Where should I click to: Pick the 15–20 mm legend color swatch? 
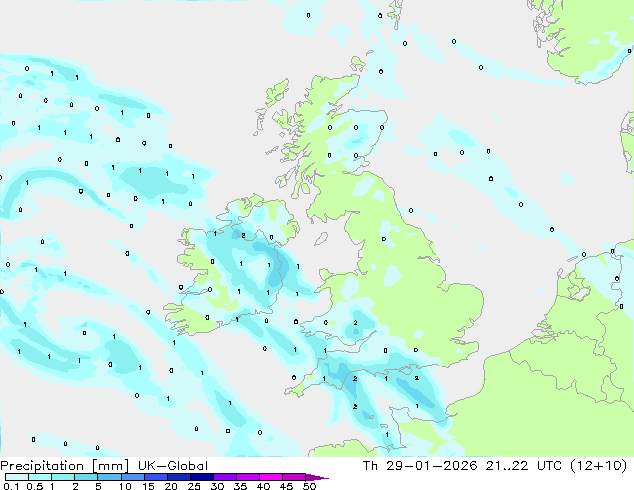[155, 477]
